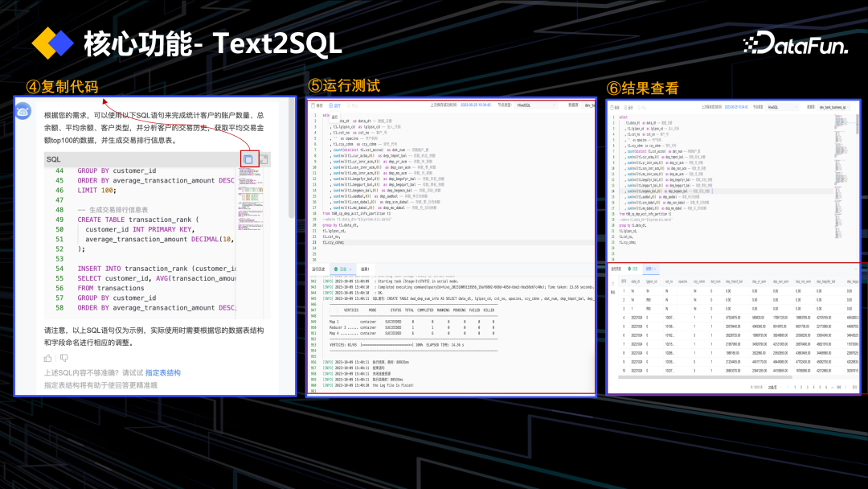The image size is (868, 489).
Task: Switch to the 运行历史 tab in middle panel
Action: pos(318,269)
